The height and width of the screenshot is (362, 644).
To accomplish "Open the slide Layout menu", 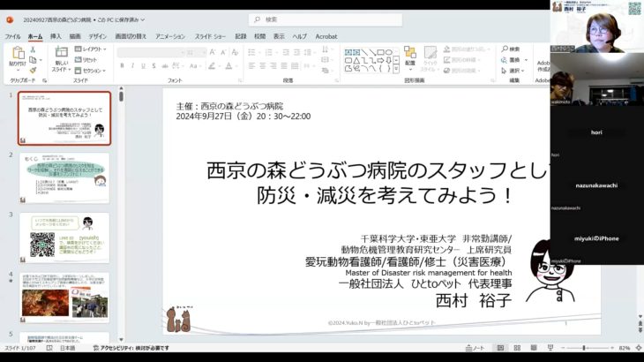I will [x=90, y=49].
